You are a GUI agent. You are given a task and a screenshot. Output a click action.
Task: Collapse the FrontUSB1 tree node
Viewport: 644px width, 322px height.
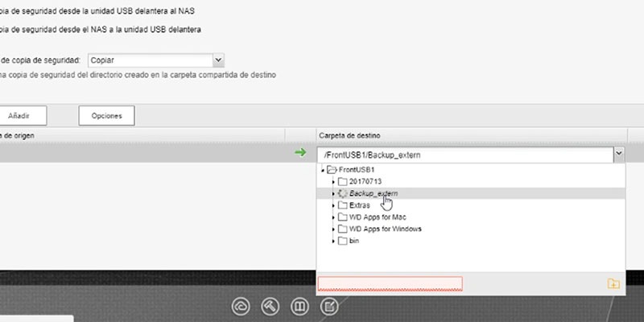[x=323, y=170]
